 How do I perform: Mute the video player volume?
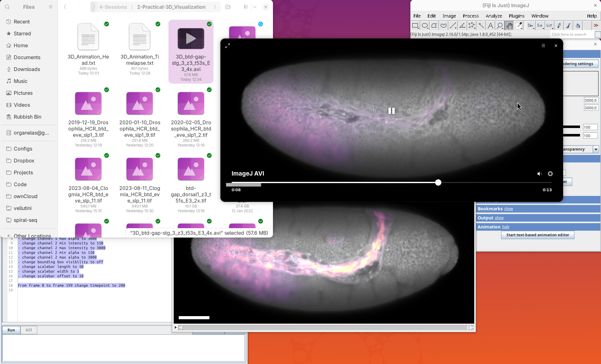coord(539,174)
